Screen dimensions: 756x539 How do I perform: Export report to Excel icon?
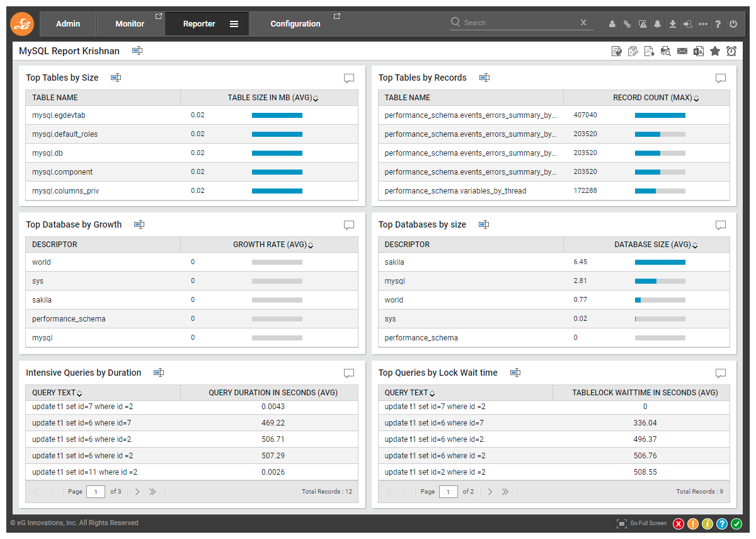[699, 51]
